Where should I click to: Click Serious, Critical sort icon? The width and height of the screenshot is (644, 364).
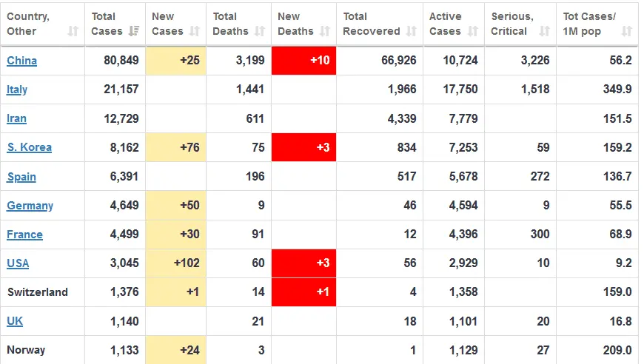(545, 31)
